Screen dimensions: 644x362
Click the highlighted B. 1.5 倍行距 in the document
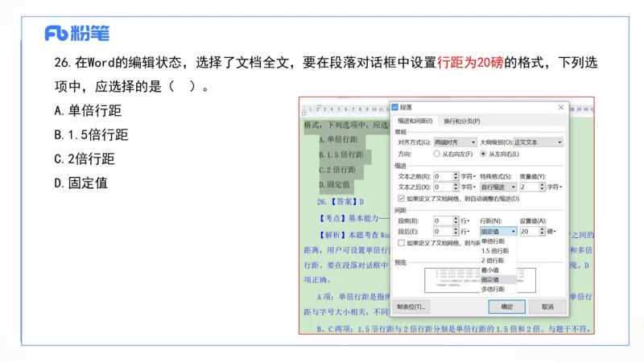point(341,154)
